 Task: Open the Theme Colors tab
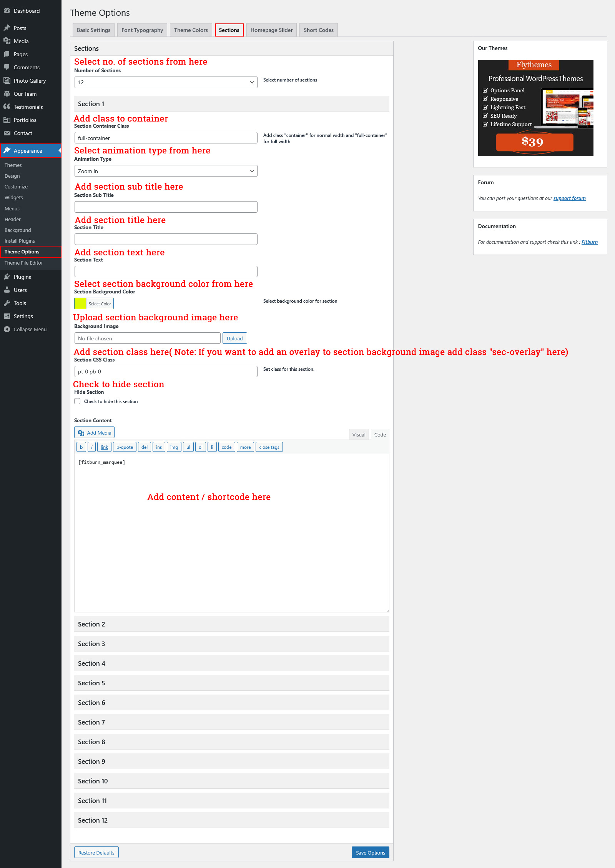[x=191, y=30]
